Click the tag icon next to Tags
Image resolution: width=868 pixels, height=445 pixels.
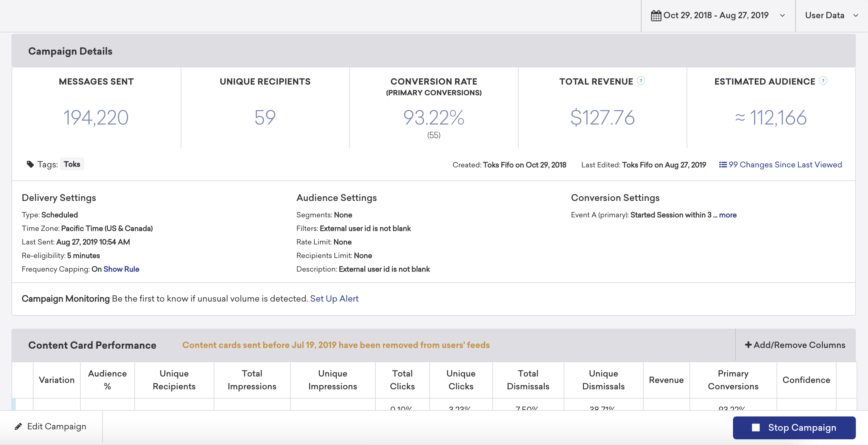[x=30, y=164]
